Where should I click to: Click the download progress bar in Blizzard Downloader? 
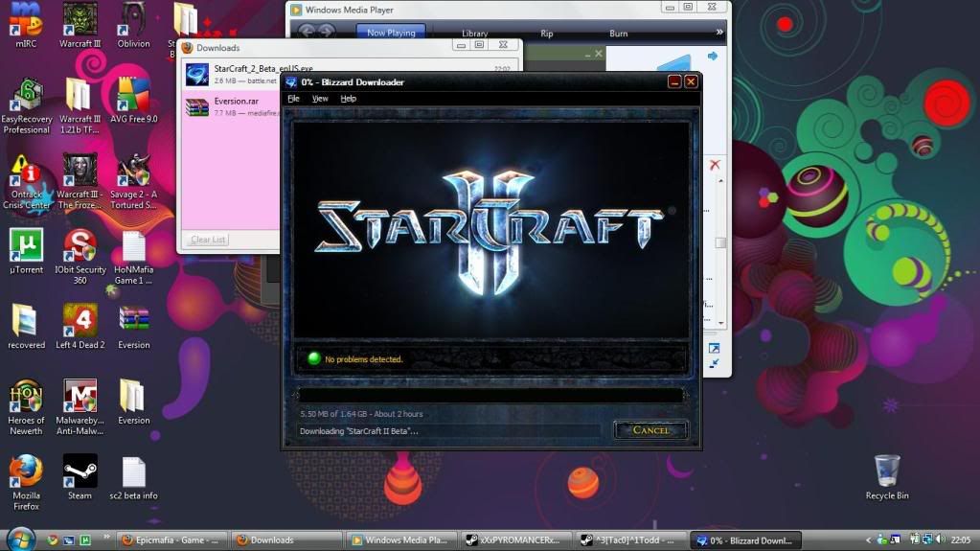point(490,395)
